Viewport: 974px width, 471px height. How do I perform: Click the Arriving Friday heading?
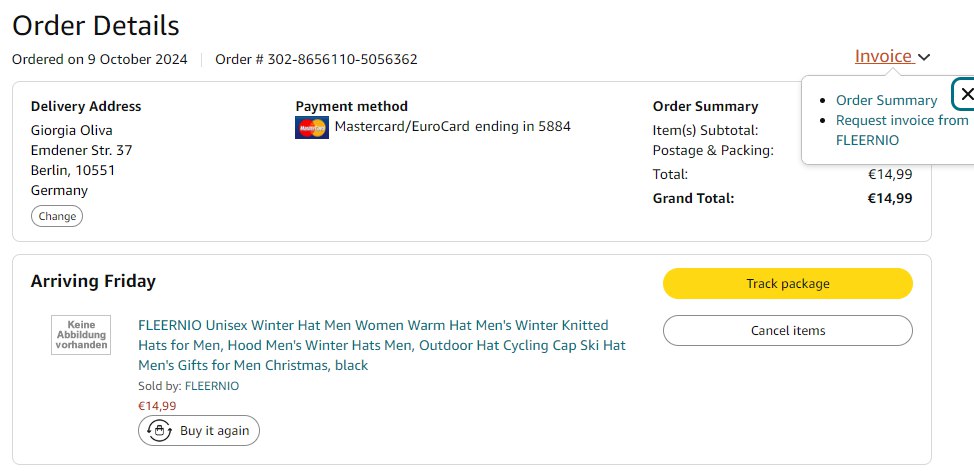[93, 281]
